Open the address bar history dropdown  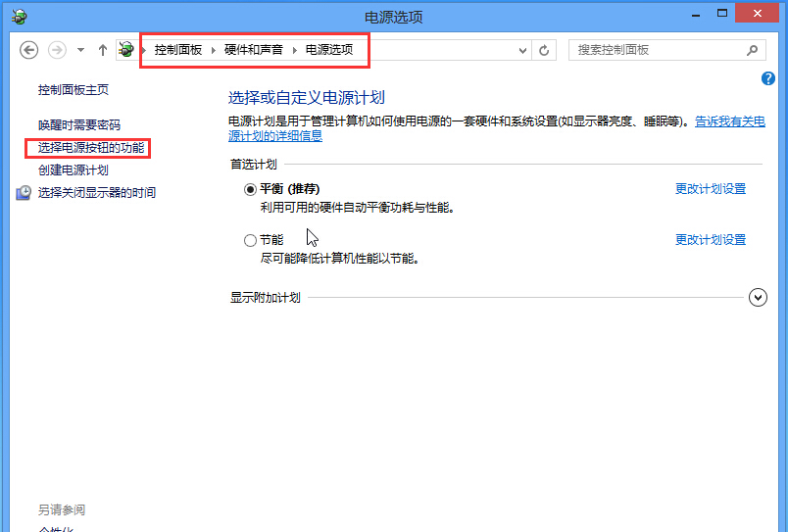click(x=523, y=50)
